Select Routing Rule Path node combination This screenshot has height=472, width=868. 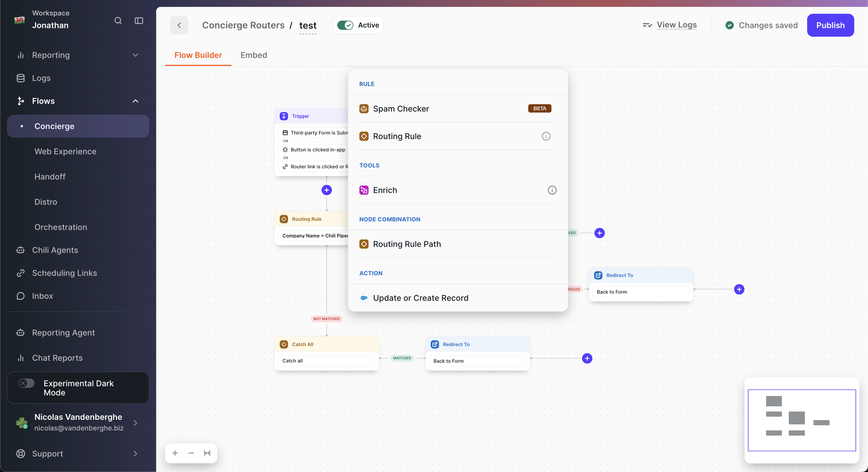(407, 244)
